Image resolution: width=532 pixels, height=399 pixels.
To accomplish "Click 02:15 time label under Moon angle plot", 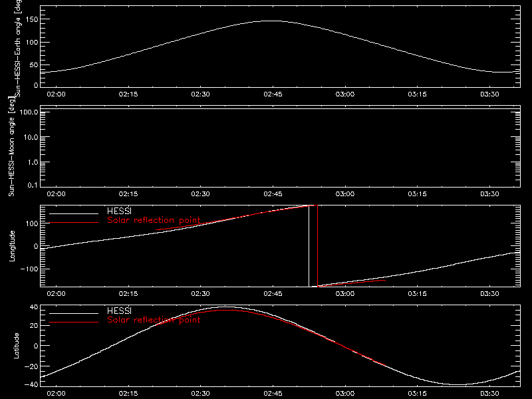I will point(128,194).
